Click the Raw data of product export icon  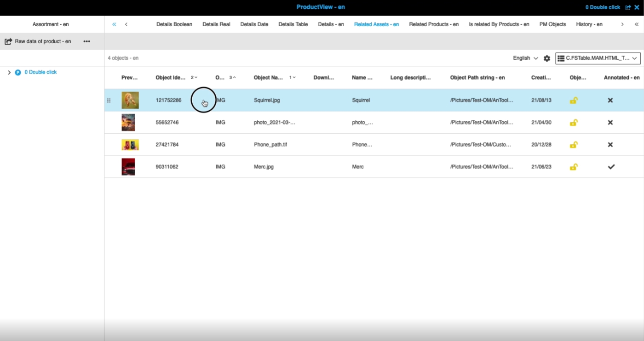[x=8, y=41]
